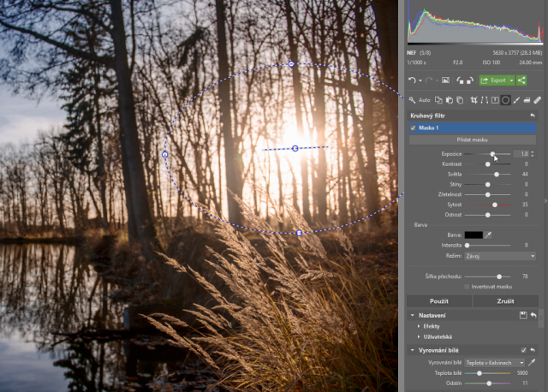Select the Maska 1 row
Image resolution: width=548 pixels, height=392 pixels.
473,128
